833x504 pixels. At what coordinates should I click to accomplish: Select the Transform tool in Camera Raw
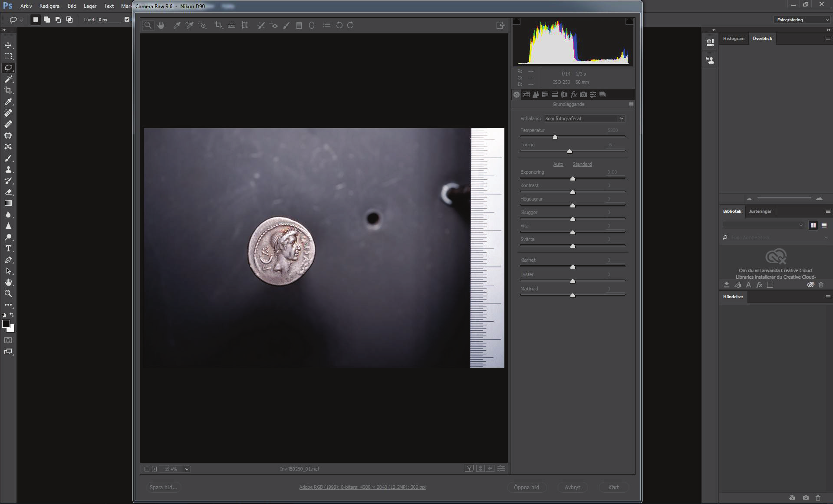245,25
